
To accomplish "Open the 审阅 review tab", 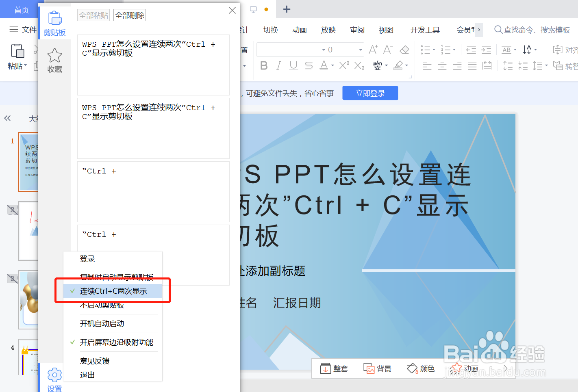I will pos(357,30).
